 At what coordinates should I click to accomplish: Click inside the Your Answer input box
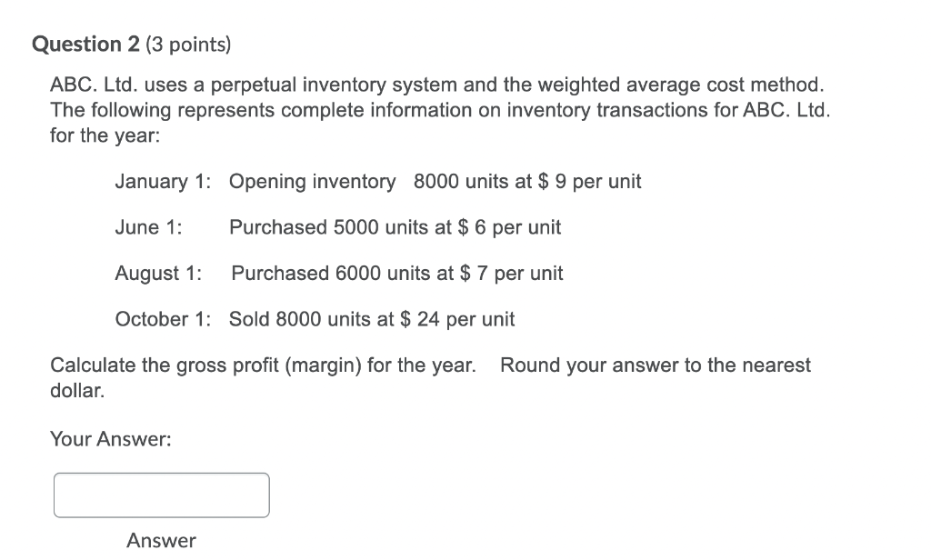(161, 495)
